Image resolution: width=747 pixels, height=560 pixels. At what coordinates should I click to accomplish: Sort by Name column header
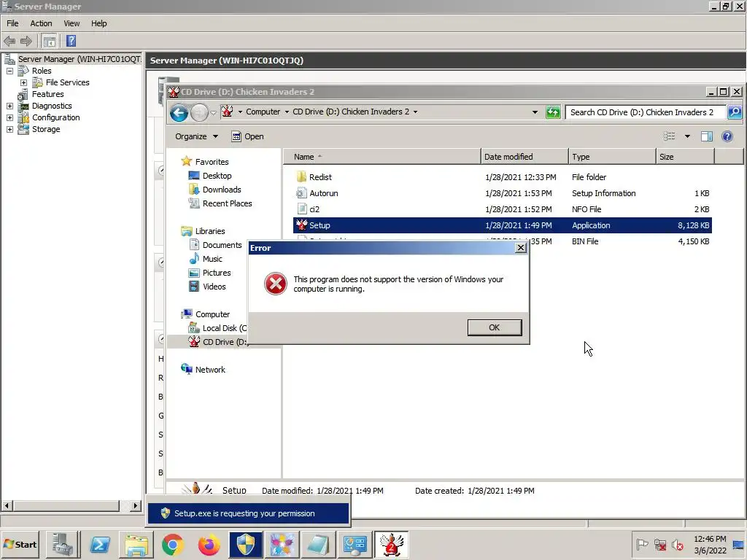[382, 157]
